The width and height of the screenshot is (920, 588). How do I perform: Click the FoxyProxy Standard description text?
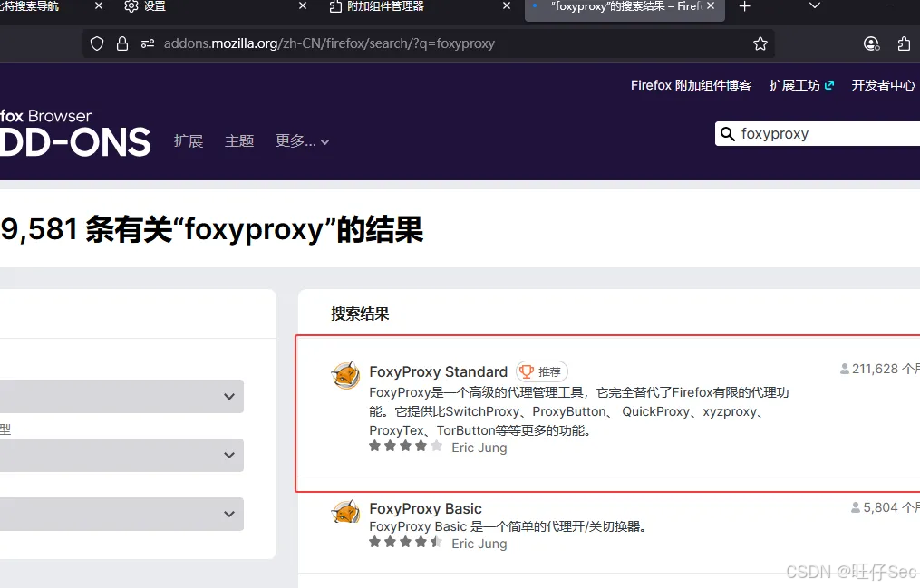coord(579,411)
